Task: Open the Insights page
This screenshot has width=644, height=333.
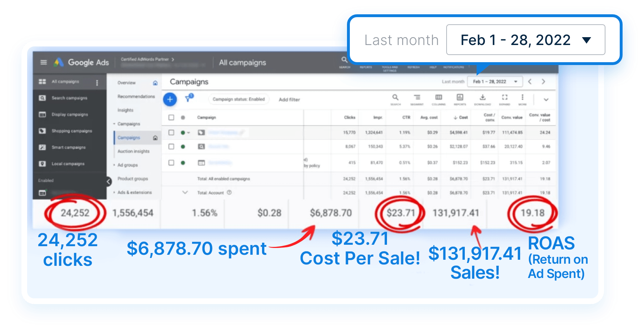Action: (125, 110)
